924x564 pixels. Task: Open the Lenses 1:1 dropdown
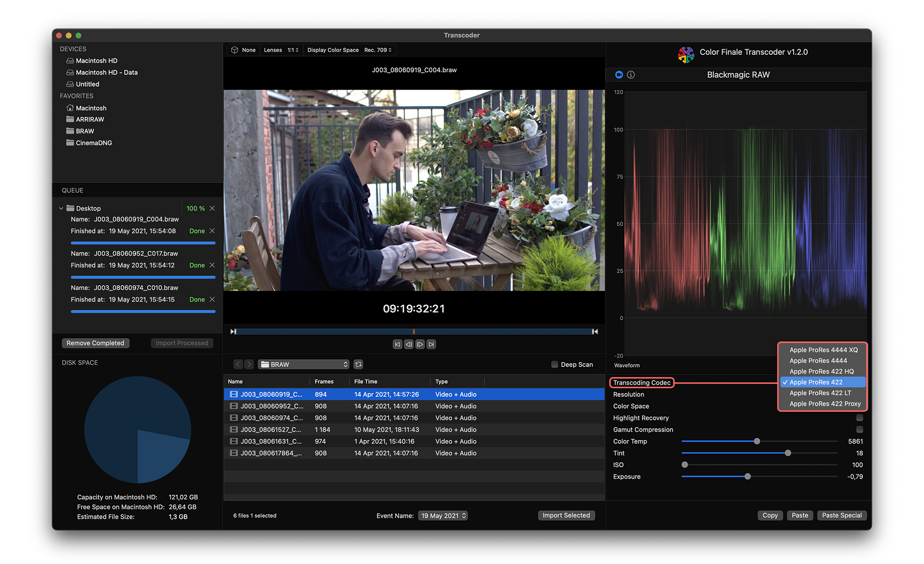tap(281, 50)
